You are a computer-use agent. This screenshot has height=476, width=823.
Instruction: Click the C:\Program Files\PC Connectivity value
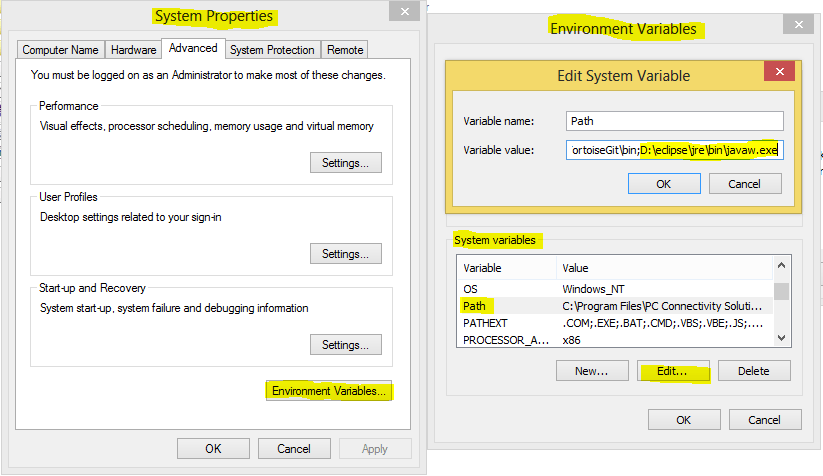[x=662, y=306]
